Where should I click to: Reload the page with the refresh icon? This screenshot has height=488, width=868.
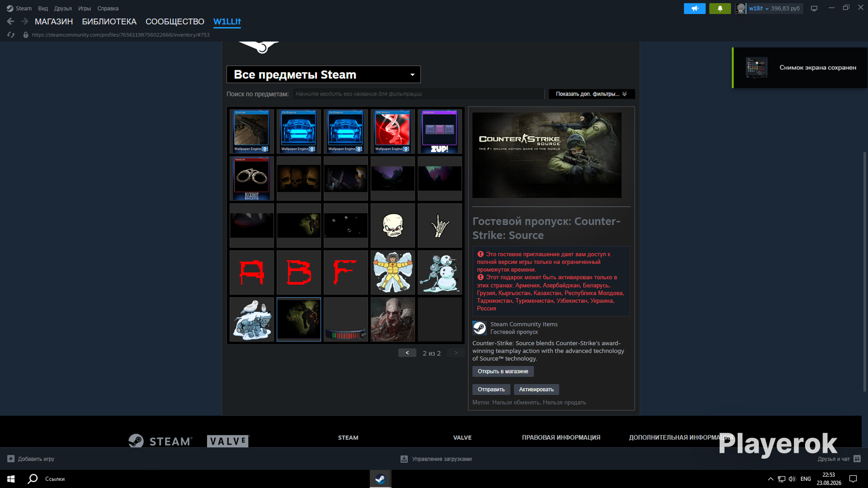click(x=11, y=35)
